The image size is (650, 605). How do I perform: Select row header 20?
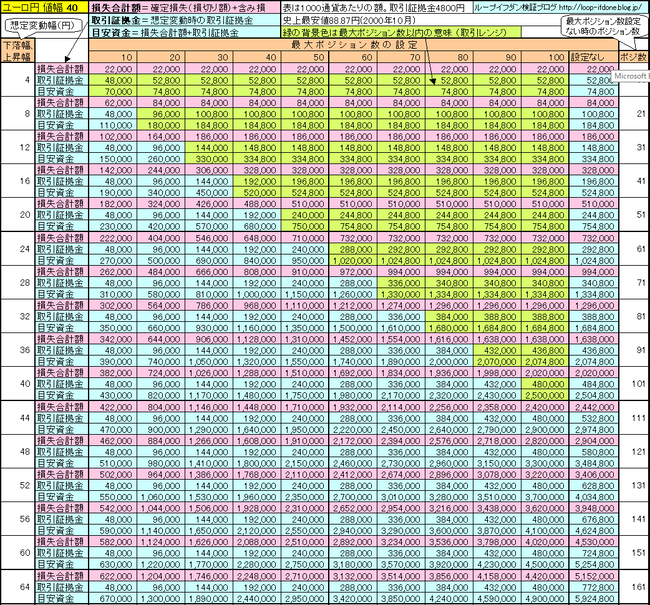pyautogui.click(x=17, y=215)
